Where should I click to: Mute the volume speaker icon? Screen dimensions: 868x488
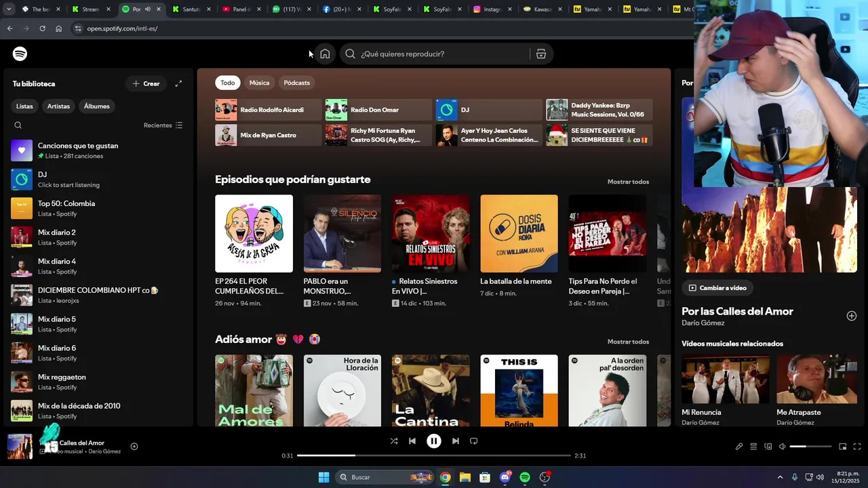point(782,447)
